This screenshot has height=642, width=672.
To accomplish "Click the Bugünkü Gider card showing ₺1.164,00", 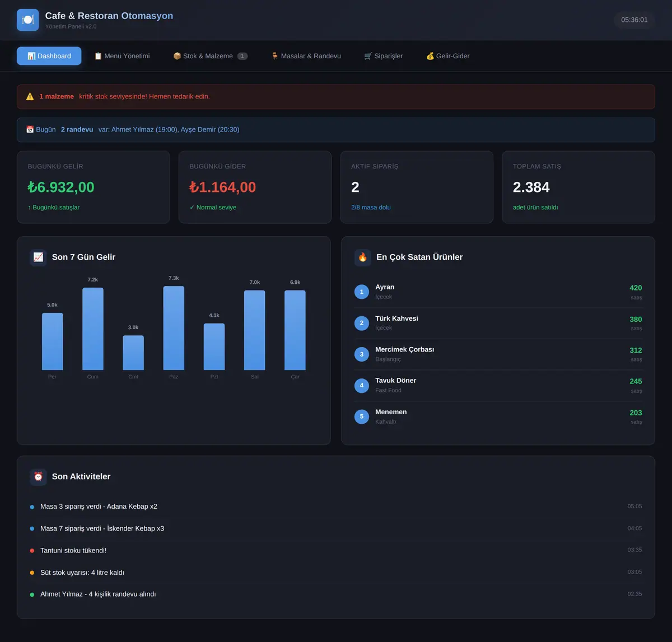I will [x=255, y=187].
